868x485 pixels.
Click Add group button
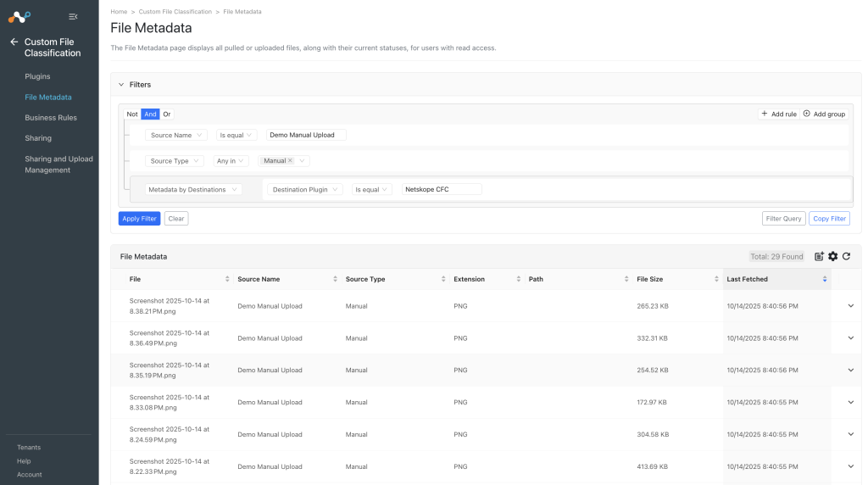(824, 114)
